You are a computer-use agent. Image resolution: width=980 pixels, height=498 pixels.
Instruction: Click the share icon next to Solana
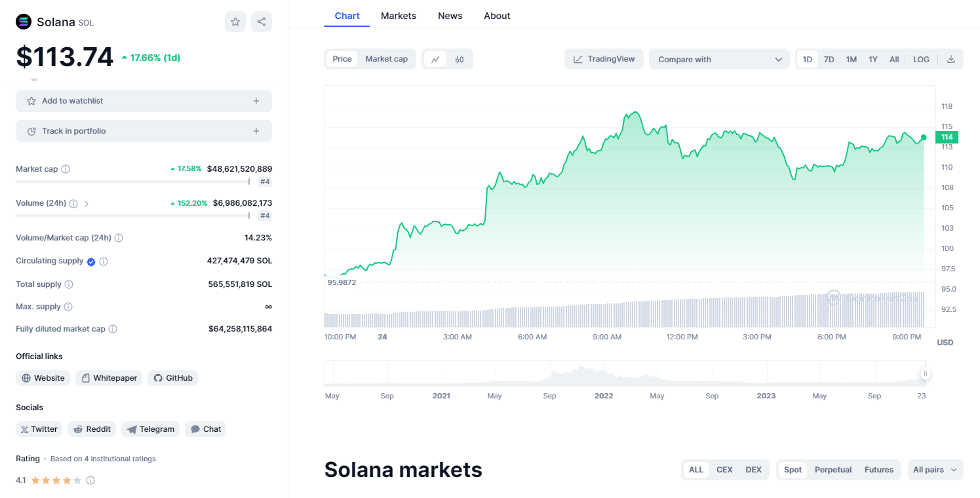pyautogui.click(x=262, y=22)
